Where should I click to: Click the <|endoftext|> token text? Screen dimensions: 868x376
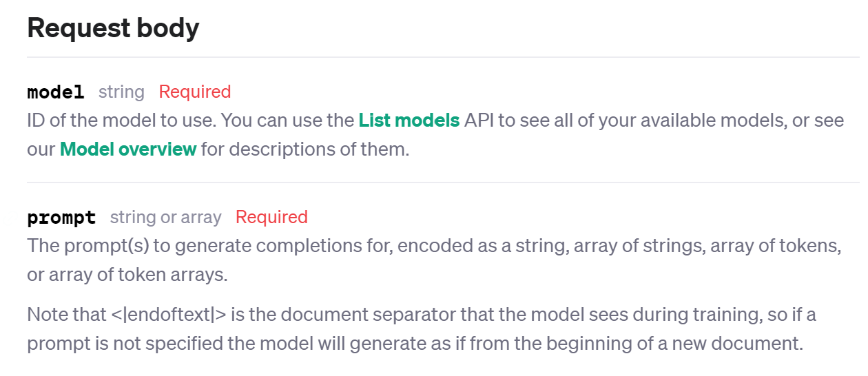click(x=168, y=315)
